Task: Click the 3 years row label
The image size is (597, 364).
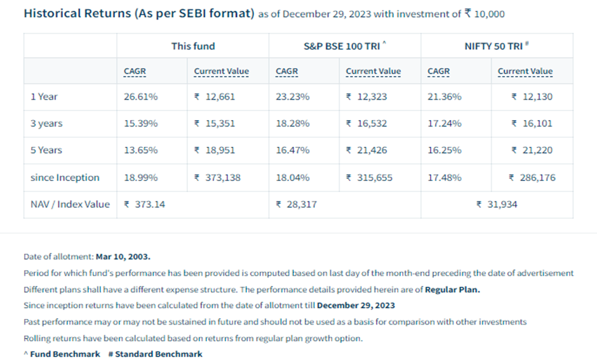Action: point(46,124)
